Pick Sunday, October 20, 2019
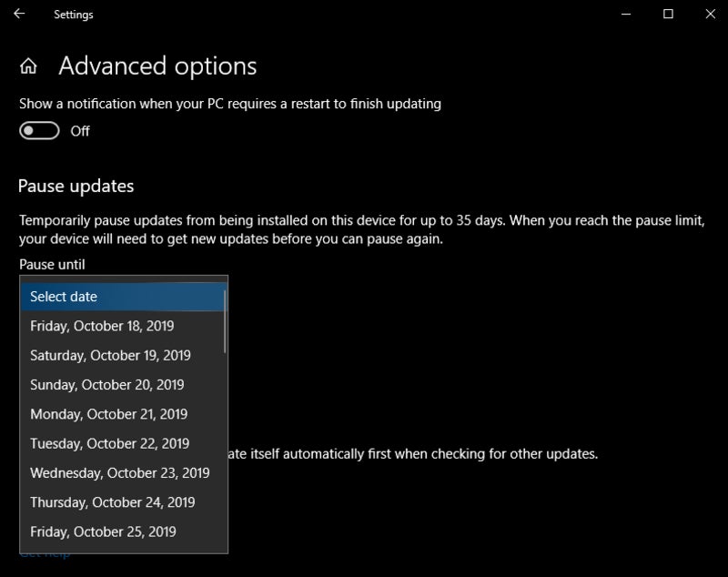 click(x=123, y=384)
